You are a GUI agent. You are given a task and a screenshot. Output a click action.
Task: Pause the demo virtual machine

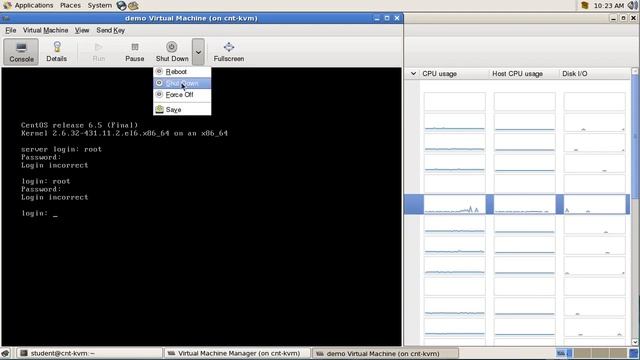(x=135, y=52)
